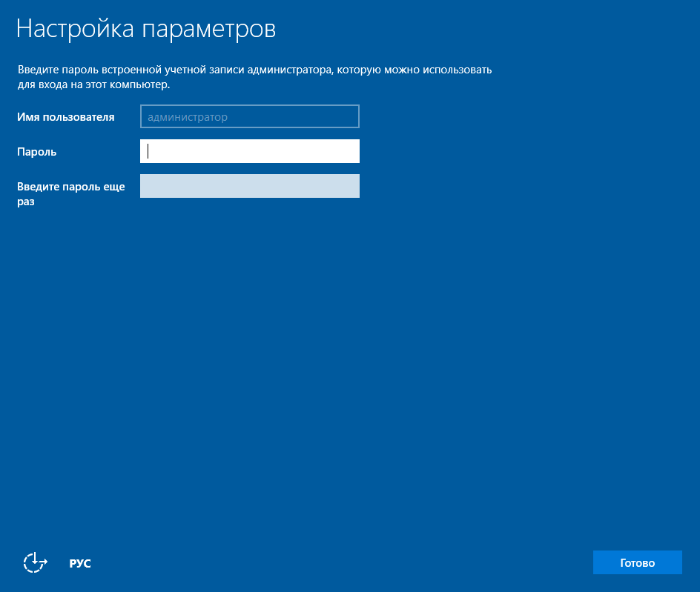Click the Имя пользователя label
Viewport: 700px width, 592px height.
tap(65, 117)
